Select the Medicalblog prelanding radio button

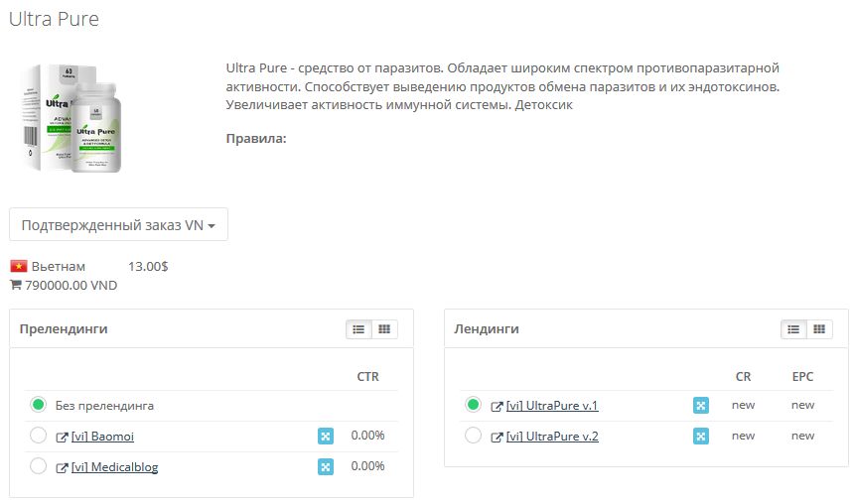(x=38, y=466)
